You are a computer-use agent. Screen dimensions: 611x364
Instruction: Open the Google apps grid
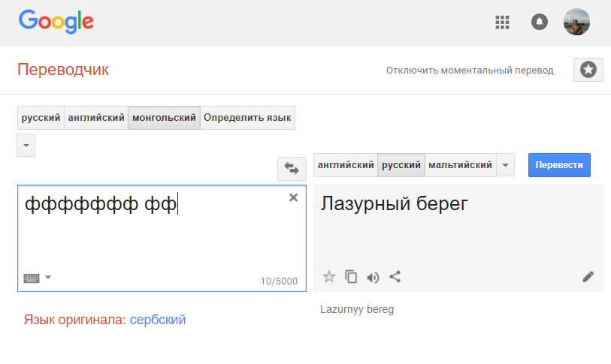[x=502, y=23]
